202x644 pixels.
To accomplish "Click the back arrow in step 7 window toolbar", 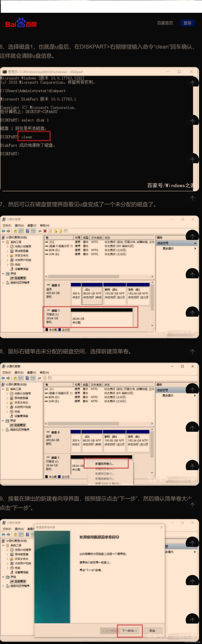I will click(x=3, y=231).
